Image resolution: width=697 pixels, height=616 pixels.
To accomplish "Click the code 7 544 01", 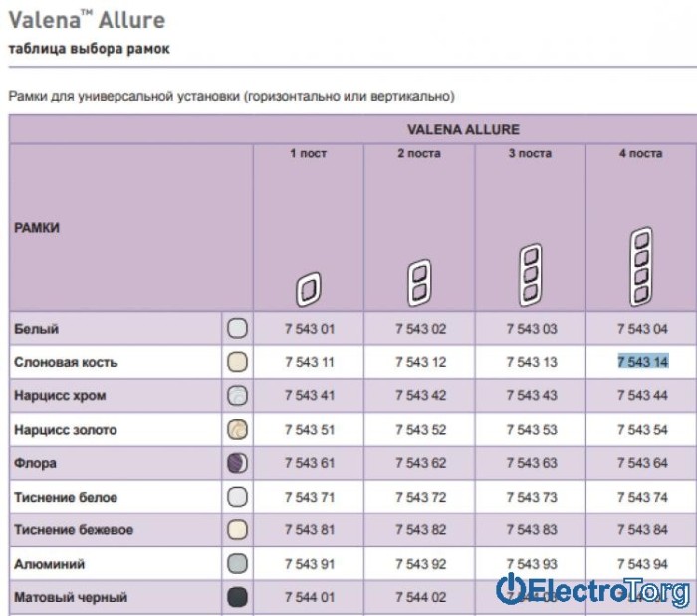I will [310, 597].
